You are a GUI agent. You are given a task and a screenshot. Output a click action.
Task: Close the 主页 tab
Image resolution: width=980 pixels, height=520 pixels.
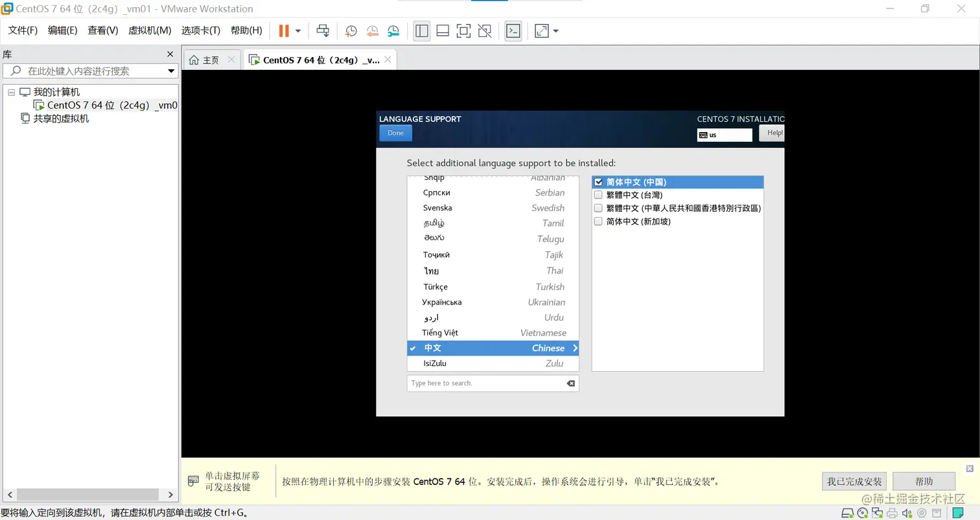[x=231, y=60]
